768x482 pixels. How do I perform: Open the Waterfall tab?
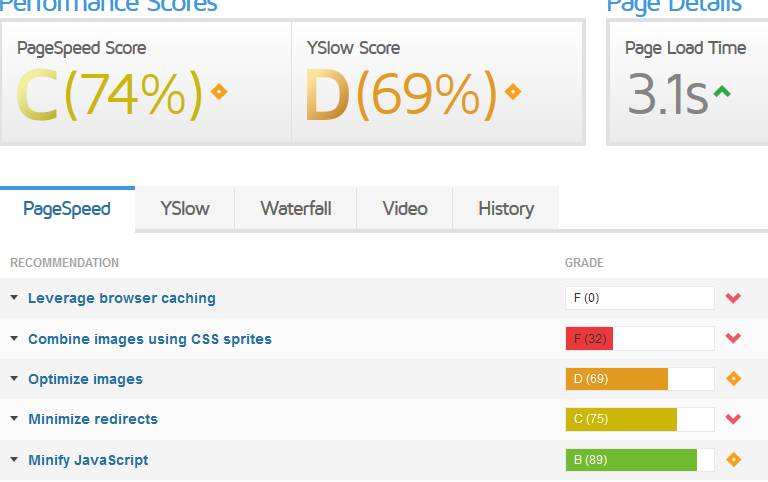295,209
